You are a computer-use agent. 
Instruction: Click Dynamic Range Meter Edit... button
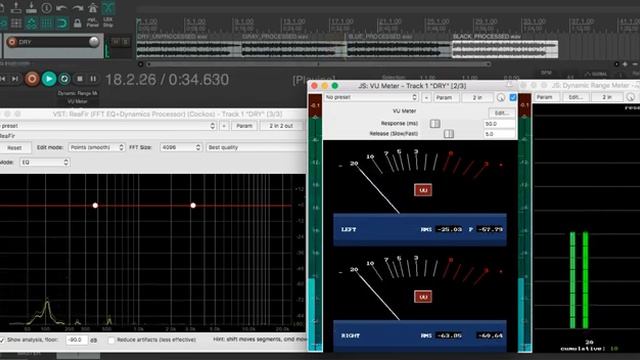(x=576, y=97)
